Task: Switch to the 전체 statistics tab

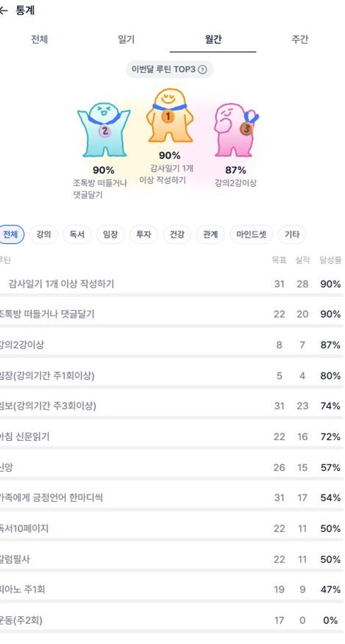Action: (x=40, y=40)
